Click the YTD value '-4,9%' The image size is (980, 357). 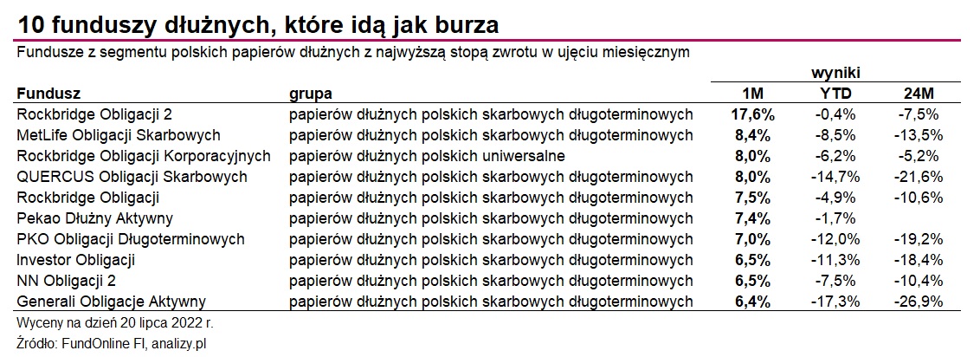(x=837, y=198)
